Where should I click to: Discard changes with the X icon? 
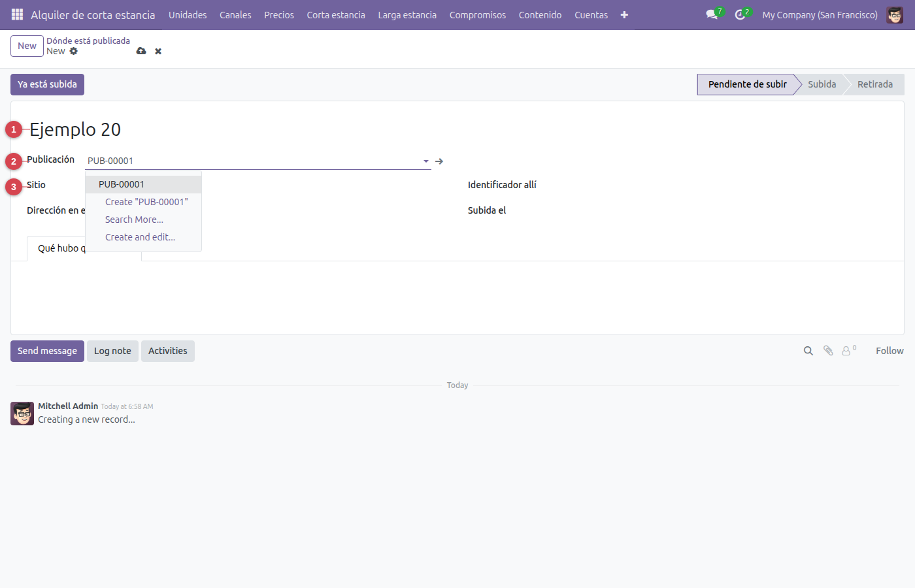click(158, 51)
